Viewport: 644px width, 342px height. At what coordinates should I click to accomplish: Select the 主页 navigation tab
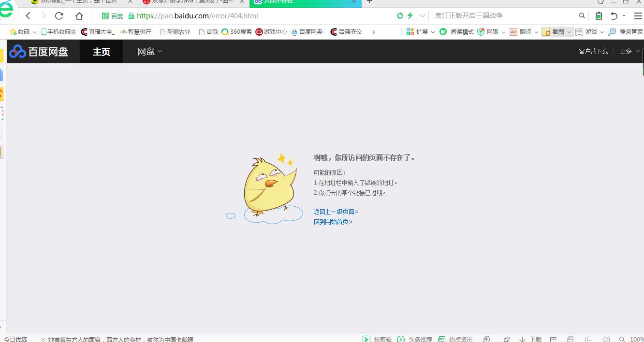pos(102,52)
